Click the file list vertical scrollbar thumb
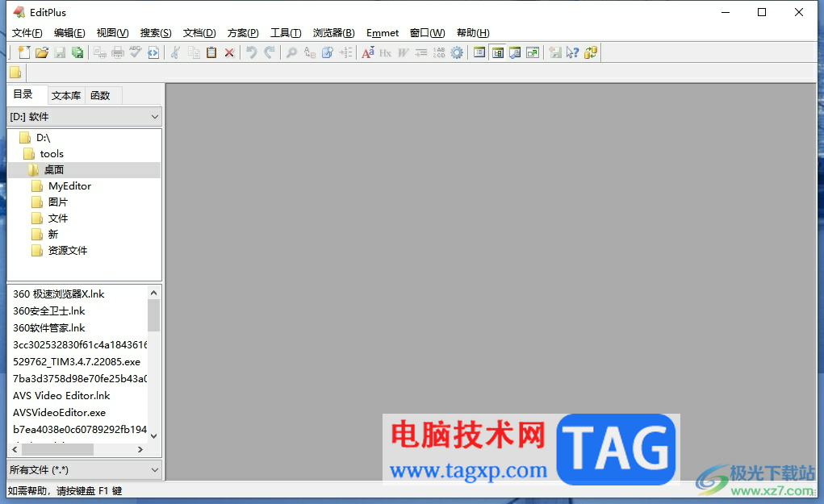 (x=154, y=315)
